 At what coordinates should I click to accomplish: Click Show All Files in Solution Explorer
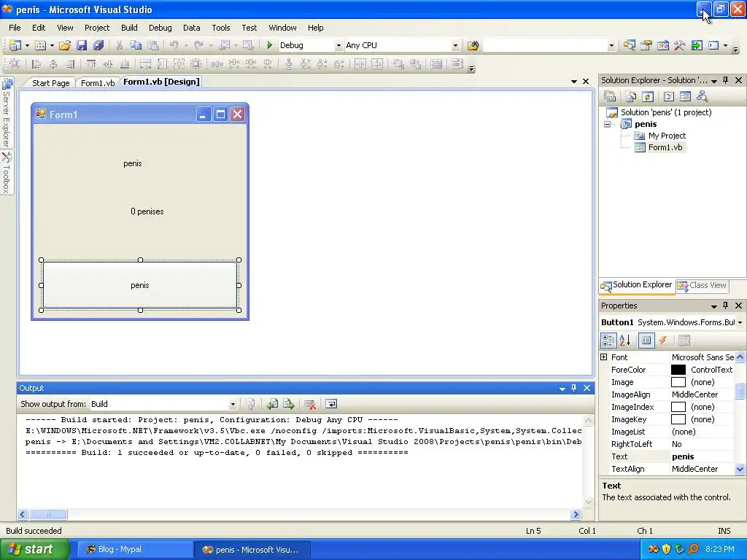(631, 97)
